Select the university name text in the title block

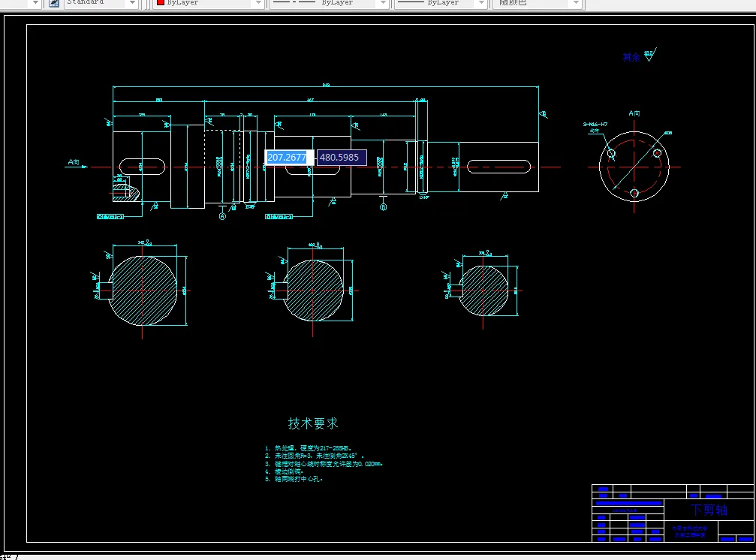(x=690, y=528)
